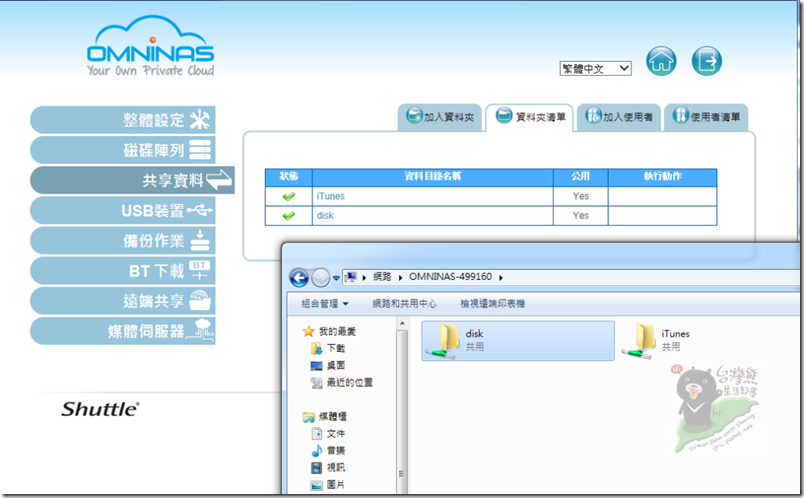Viewport: 804px width, 498px height.
Task: Click the green check status for iTunes row
Action: 289,196
